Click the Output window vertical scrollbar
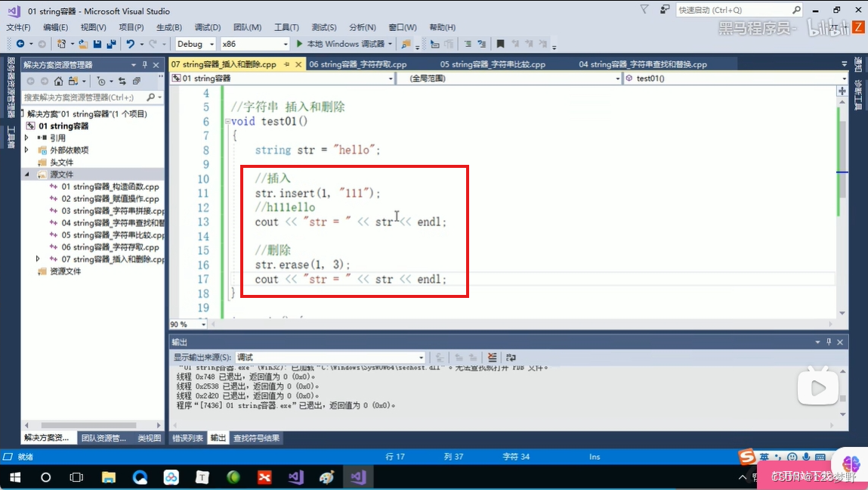This screenshot has height=490, width=868. [842, 392]
